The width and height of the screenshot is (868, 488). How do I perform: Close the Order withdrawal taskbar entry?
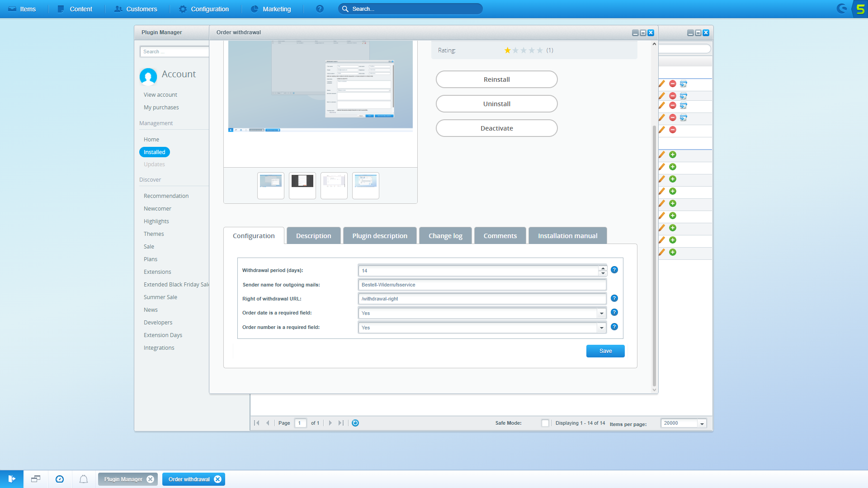[218, 479]
